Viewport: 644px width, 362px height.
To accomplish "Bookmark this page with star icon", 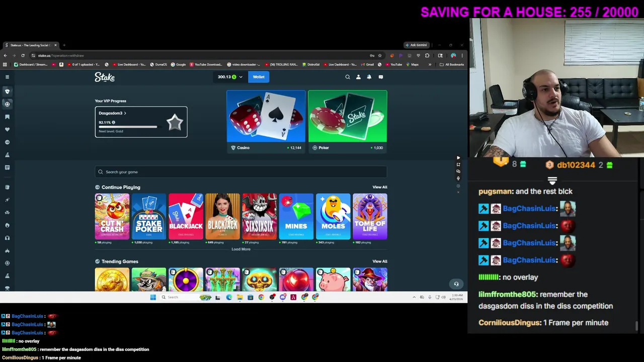I will (380, 55).
